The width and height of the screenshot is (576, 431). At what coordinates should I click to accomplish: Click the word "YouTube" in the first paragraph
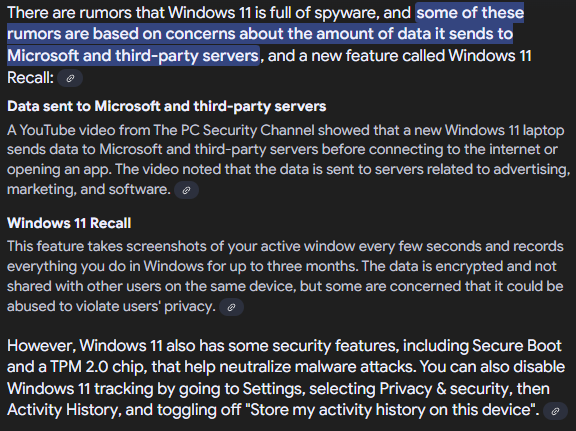[43, 130]
